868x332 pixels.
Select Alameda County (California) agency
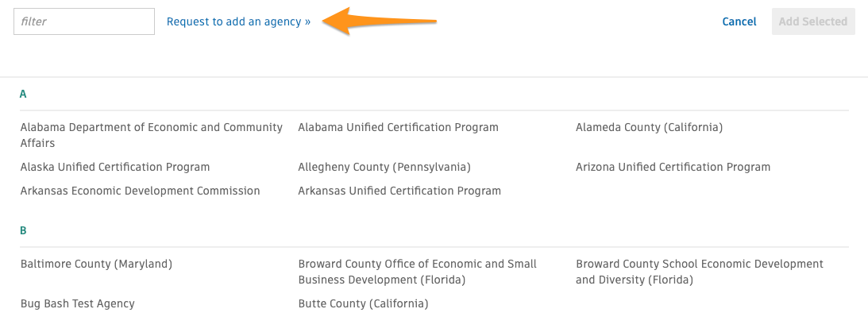pyautogui.click(x=649, y=127)
